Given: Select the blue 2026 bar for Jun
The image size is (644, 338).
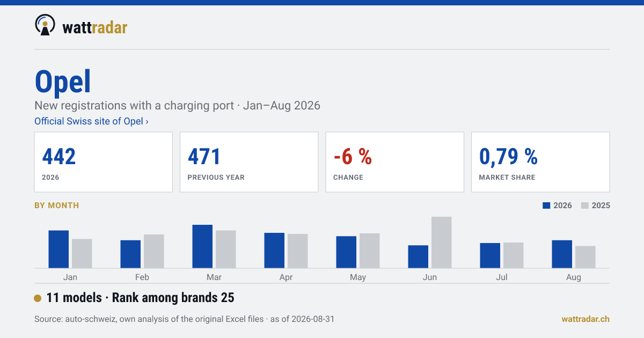Looking at the screenshot, I should 418,257.
